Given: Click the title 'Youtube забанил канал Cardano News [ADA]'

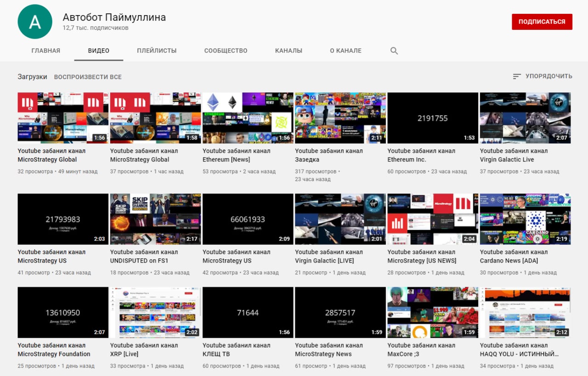Looking at the screenshot, I should 514,256.
